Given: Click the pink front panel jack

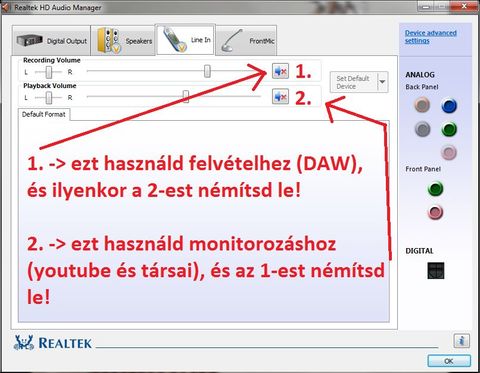Looking at the screenshot, I should point(435,212).
